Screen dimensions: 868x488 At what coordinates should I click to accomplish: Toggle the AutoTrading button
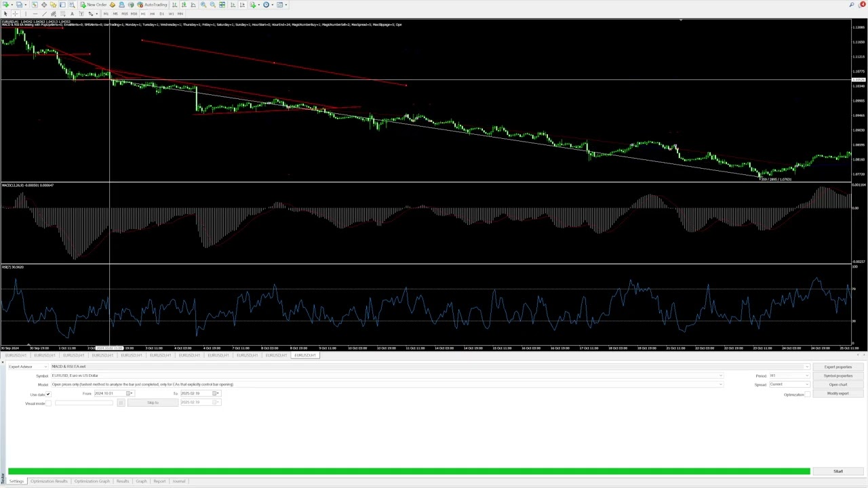coord(152,5)
